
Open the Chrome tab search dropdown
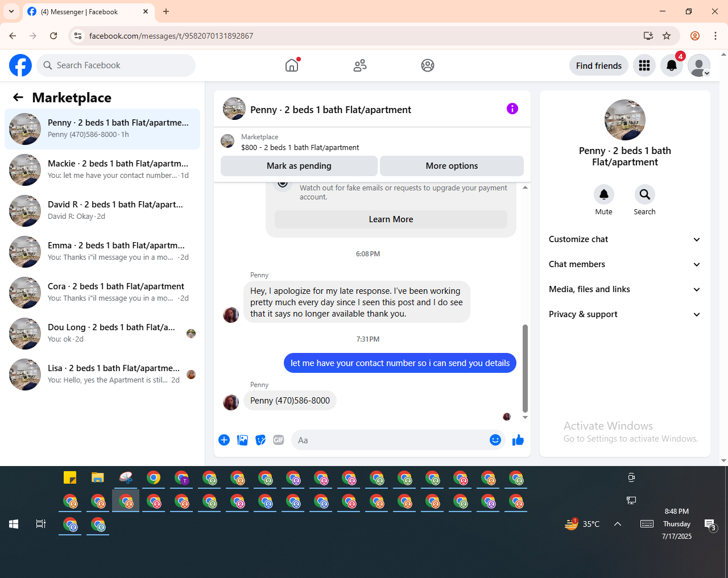click(11, 11)
